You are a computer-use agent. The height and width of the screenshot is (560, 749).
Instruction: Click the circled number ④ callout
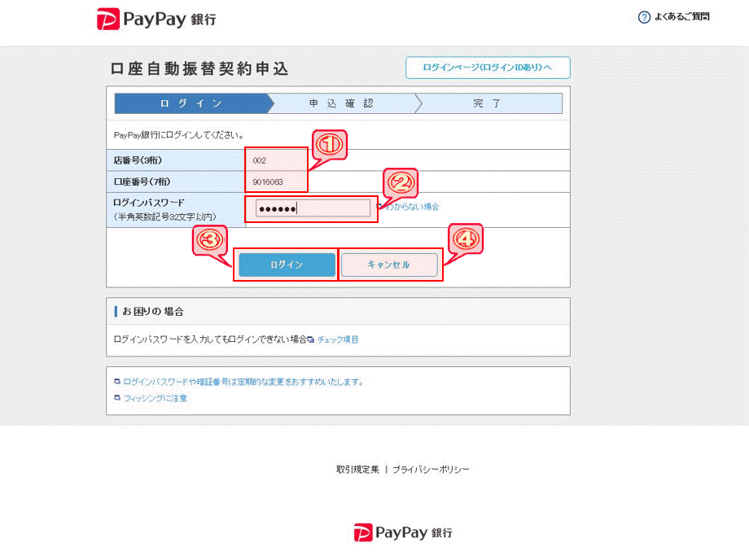click(x=465, y=238)
